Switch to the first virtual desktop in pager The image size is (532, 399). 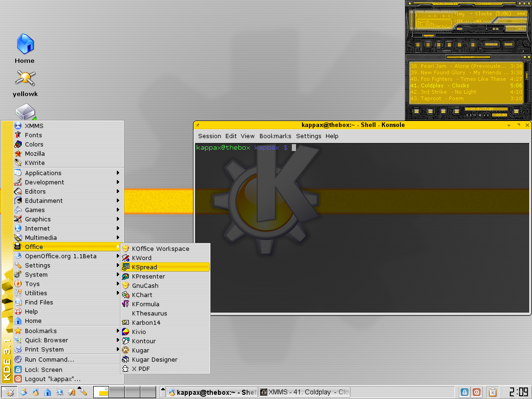[101, 392]
